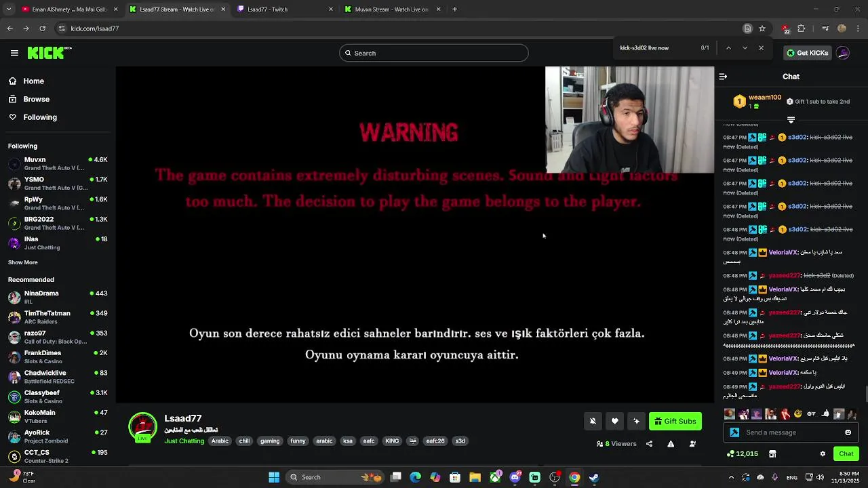Report stream with warning icon
Screen dimensions: 868x488
(x=671, y=444)
